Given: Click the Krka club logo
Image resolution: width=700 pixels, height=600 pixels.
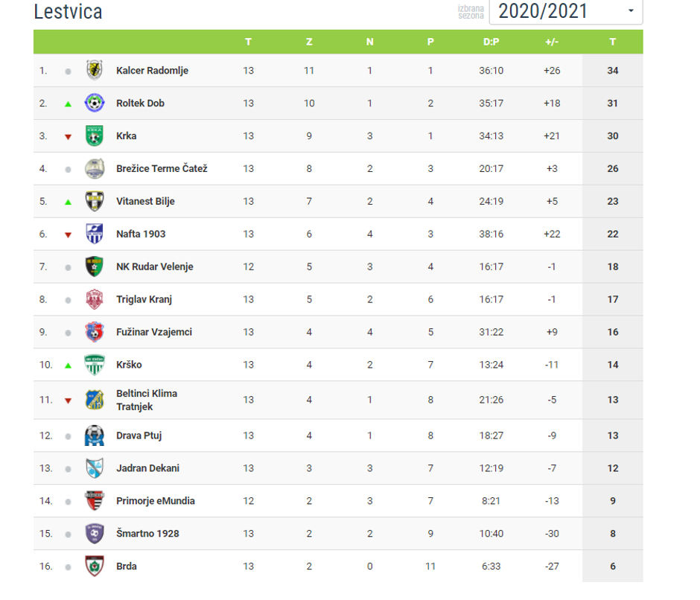Looking at the screenshot, I should 95,136.
